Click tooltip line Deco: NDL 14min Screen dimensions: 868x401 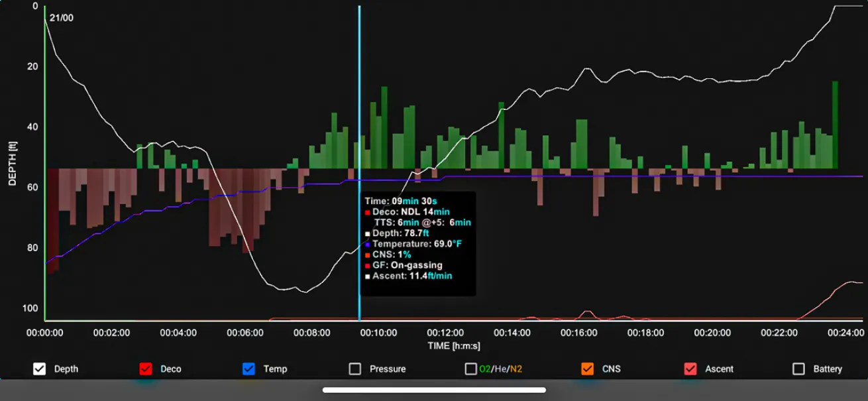coord(407,211)
